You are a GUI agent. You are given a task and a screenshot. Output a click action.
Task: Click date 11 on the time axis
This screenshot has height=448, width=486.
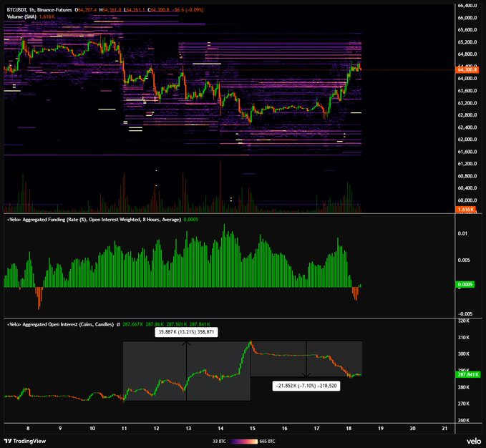[125, 428]
